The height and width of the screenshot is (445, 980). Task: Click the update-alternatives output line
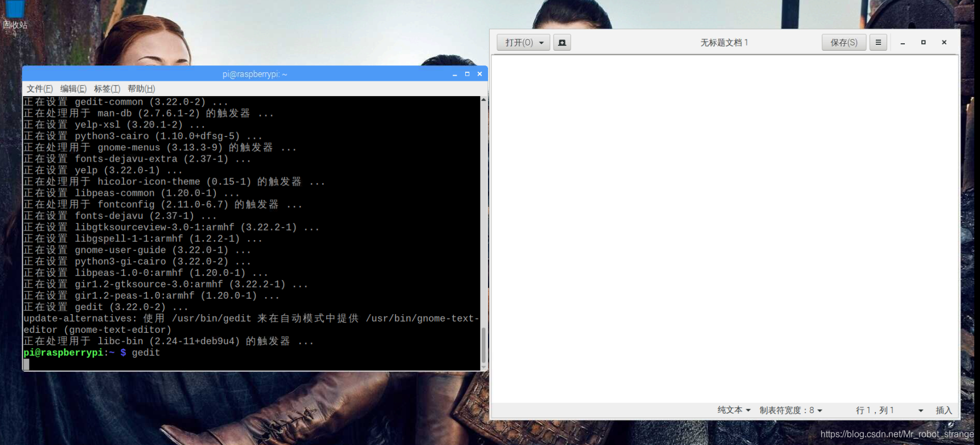(x=251, y=324)
